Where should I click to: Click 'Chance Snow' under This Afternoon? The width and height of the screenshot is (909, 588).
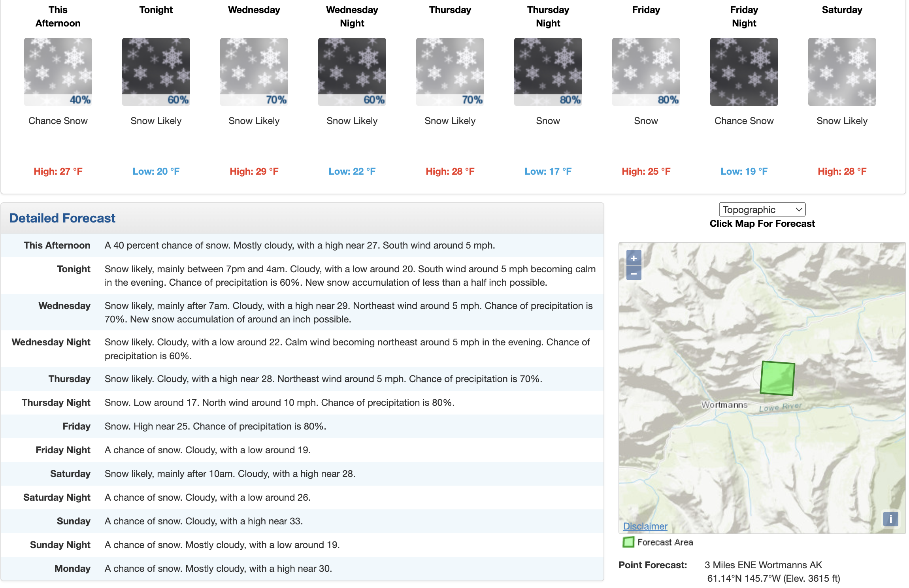click(58, 121)
